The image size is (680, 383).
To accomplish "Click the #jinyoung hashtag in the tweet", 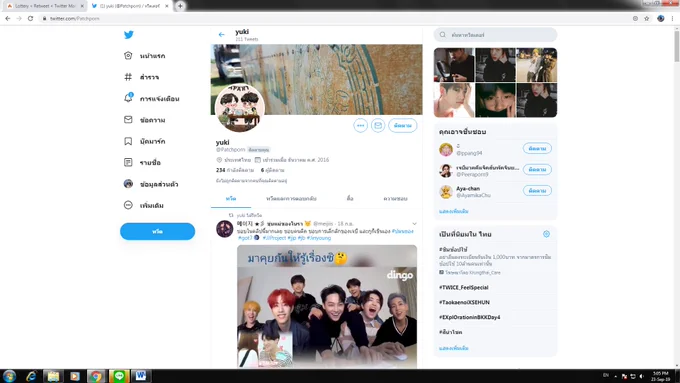I will point(319,238).
